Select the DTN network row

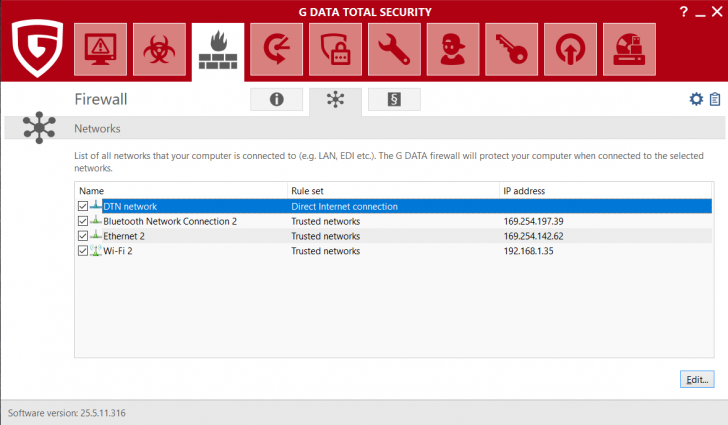(x=393, y=206)
